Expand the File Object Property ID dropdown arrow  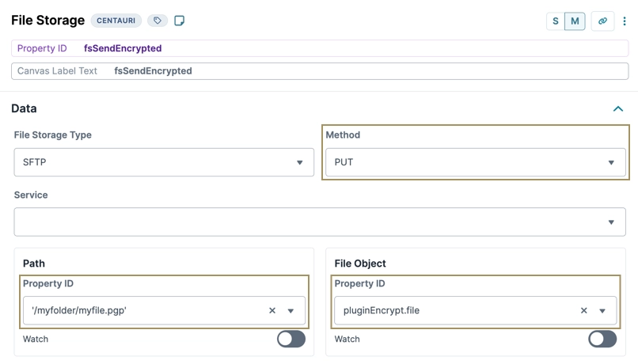[x=602, y=311]
